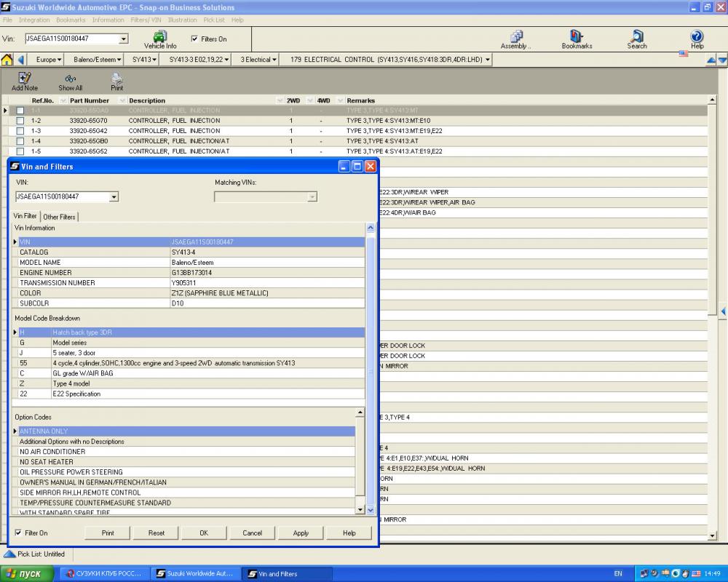Open the 179 Electrical Control dropdown
Image resolution: width=728 pixels, height=582 pixels.
tap(389, 60)
